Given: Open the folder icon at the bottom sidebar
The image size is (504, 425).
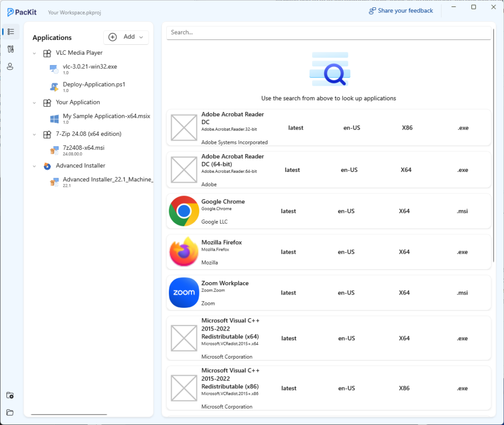Looking at the screenshot, I should click(x=10, y=413).
